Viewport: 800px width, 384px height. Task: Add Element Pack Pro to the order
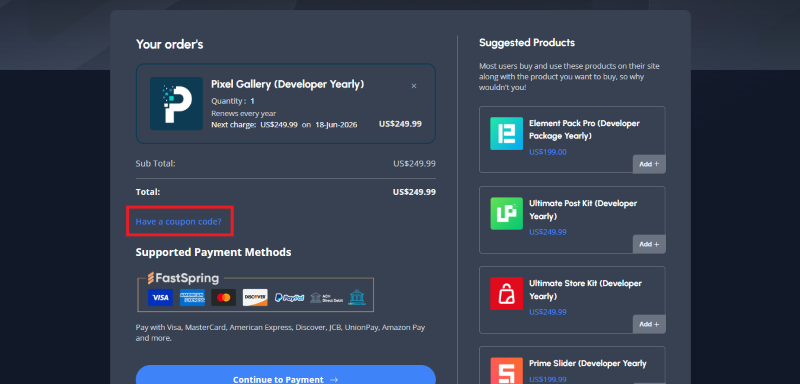[x=649, y=164]
